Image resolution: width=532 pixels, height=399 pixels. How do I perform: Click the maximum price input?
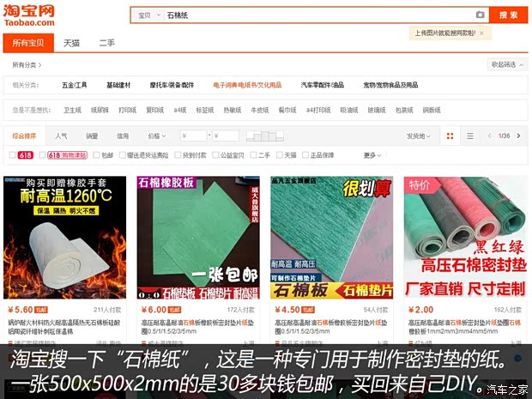click(226, 136)
